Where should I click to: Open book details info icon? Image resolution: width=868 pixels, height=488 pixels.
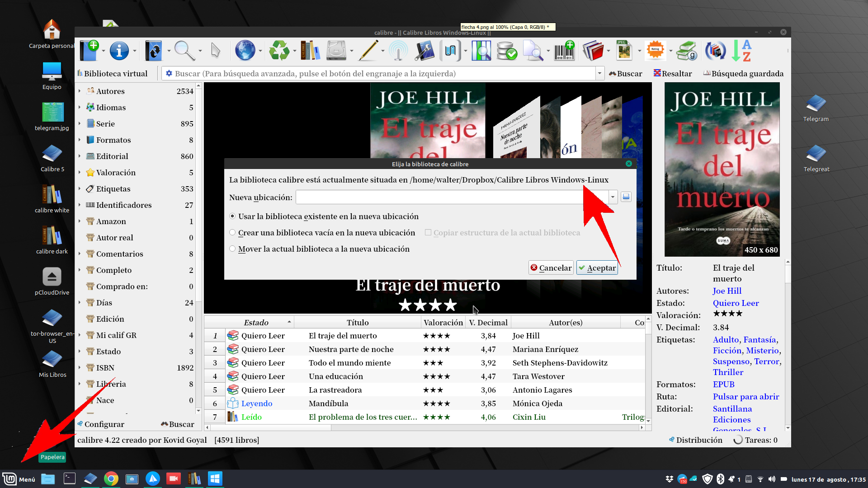[x=119, y=51]
